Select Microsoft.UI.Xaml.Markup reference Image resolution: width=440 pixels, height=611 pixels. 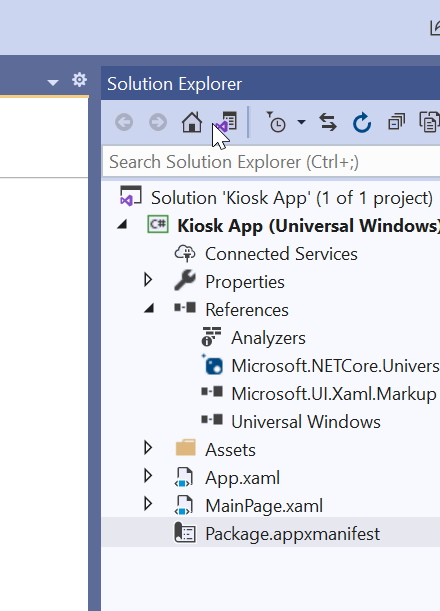click(334, 394)
